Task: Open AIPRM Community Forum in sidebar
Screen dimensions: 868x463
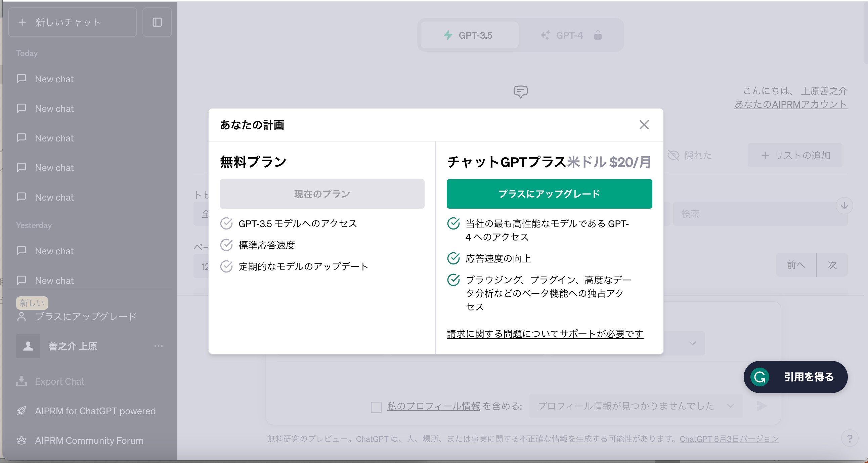Action: point(90,440)
